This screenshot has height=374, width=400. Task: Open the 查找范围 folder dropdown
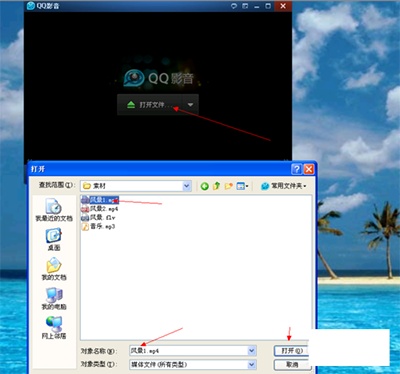click(187, 186)
